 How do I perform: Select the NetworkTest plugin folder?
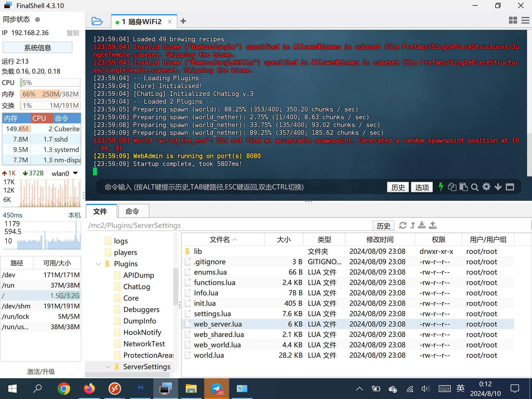pos(144,344)
